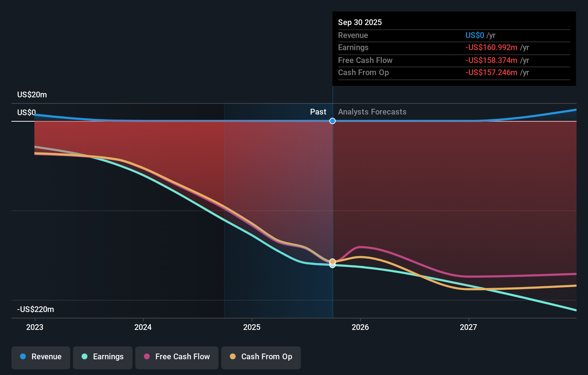Select the blue Revenue marker on the chart
588x375 pixels.
pos(332,121)
